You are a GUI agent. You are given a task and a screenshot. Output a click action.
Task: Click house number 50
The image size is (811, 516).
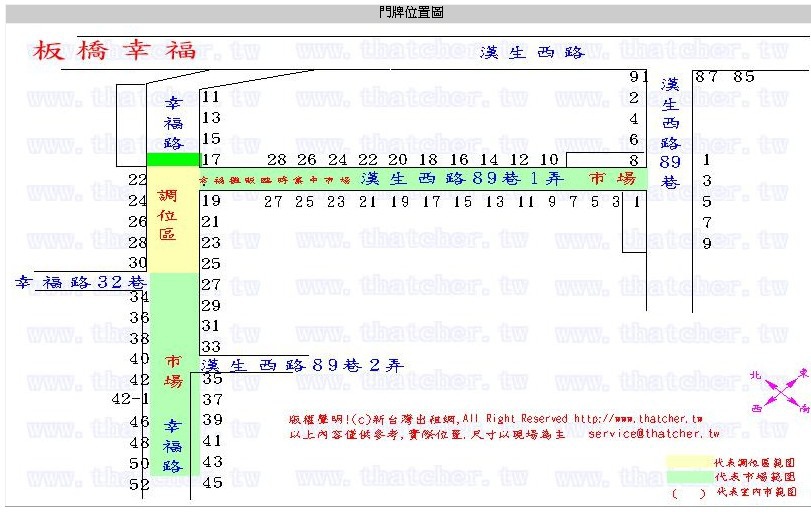pos(140,463)
